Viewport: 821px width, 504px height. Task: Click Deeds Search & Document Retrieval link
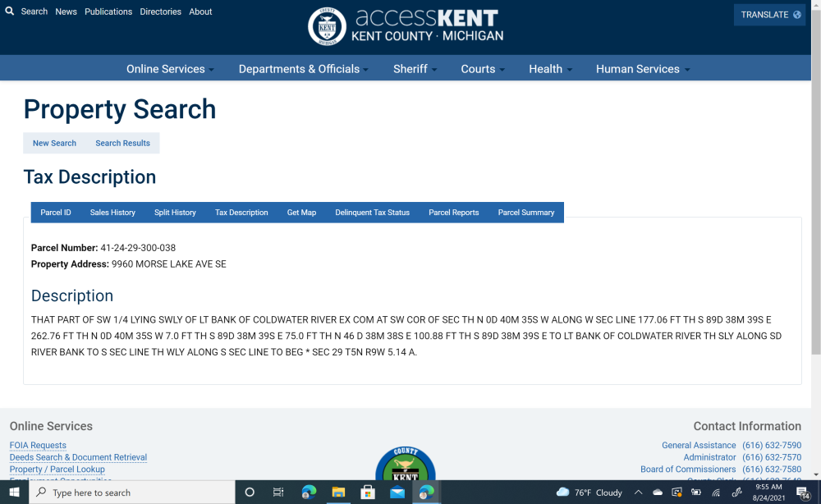(x=78, y=457)
